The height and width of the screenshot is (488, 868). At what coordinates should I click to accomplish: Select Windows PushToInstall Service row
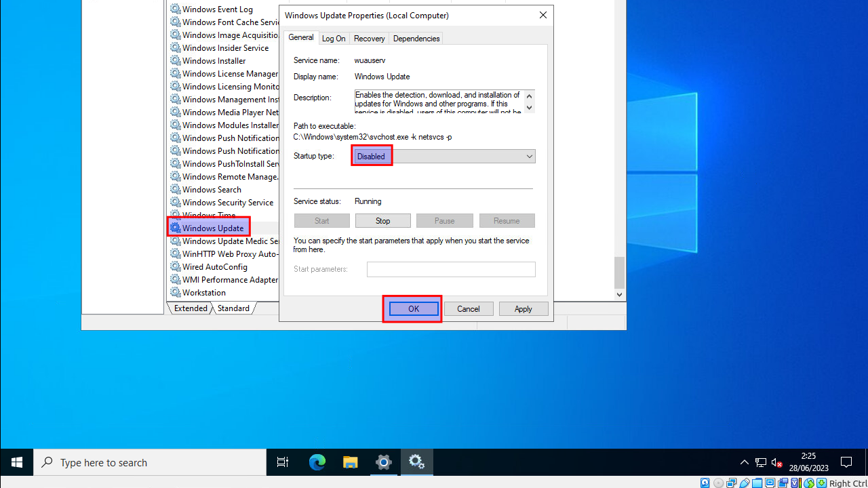coord(224,164)
